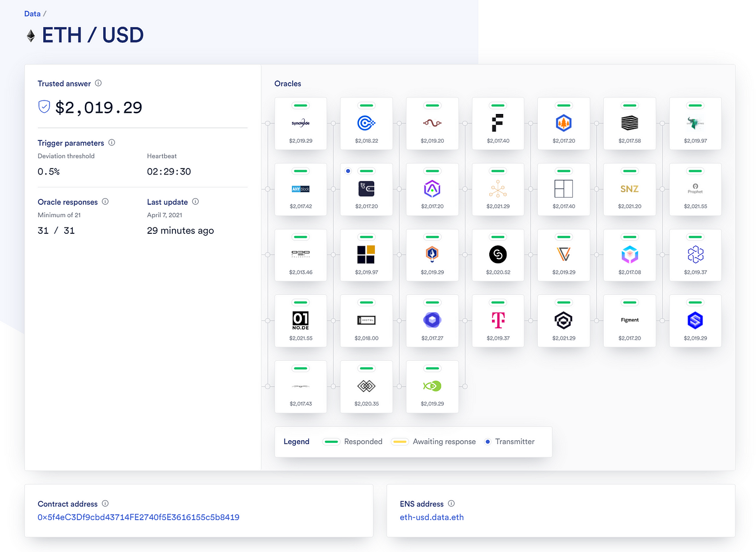Click the trusted answer value $2,019.29
Screen dimensions: 756x552
[x=99, y=107]
